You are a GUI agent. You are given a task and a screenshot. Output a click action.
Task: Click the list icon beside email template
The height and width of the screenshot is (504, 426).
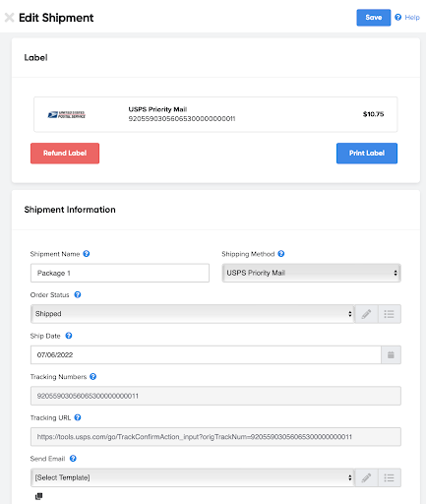pyautogui.click(x=390, y=477)
